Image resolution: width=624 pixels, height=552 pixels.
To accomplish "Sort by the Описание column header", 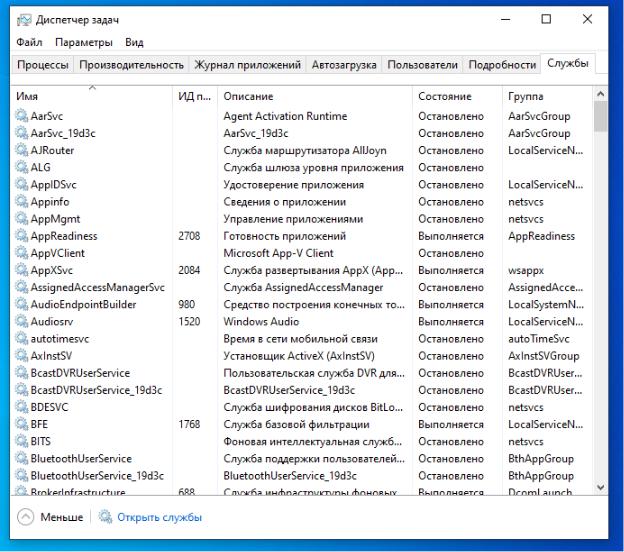I will pyautogui.click(x=315, y=96).
